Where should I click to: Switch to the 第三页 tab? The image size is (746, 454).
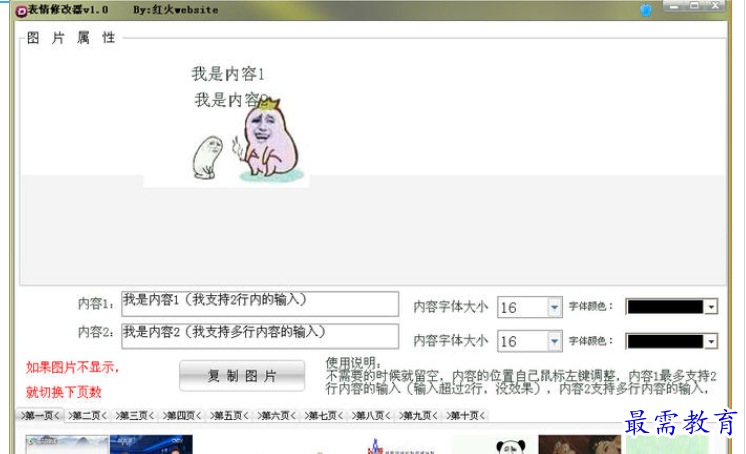coord(135,415)
